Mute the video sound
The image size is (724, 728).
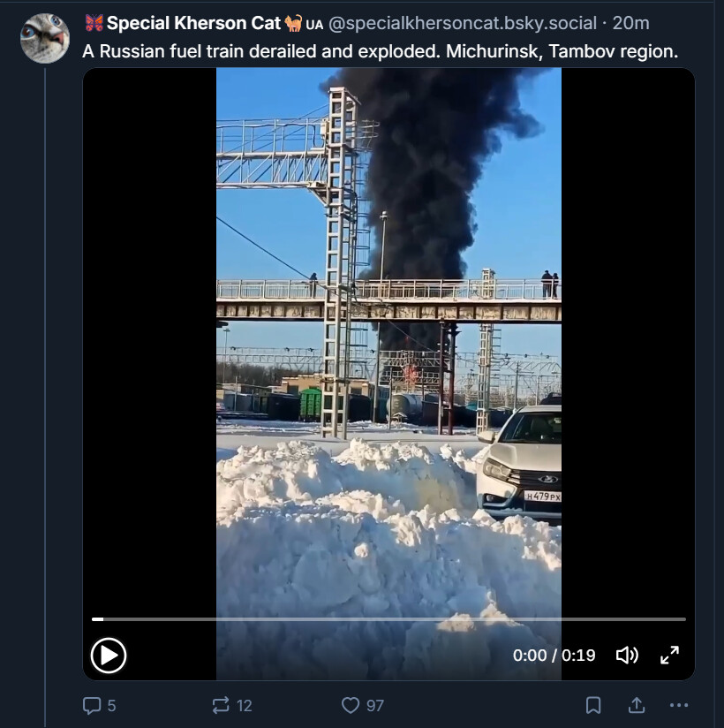(x=627, y=656)
